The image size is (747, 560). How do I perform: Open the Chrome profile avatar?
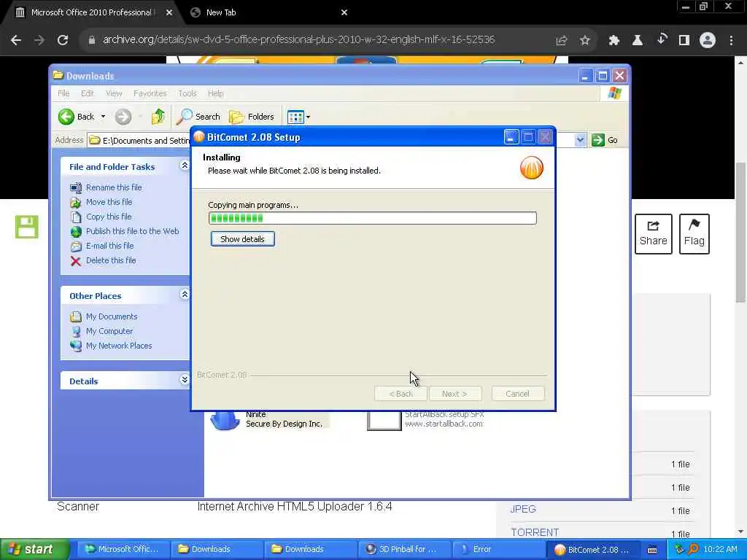tap(708, 40)
